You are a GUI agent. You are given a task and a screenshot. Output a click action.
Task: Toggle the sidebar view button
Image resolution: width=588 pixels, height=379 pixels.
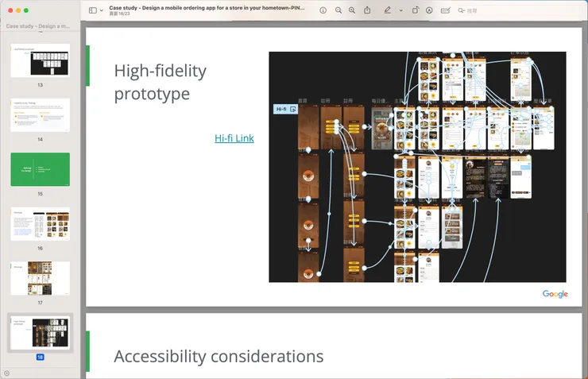pyautogui.click(x=93, y=10)
